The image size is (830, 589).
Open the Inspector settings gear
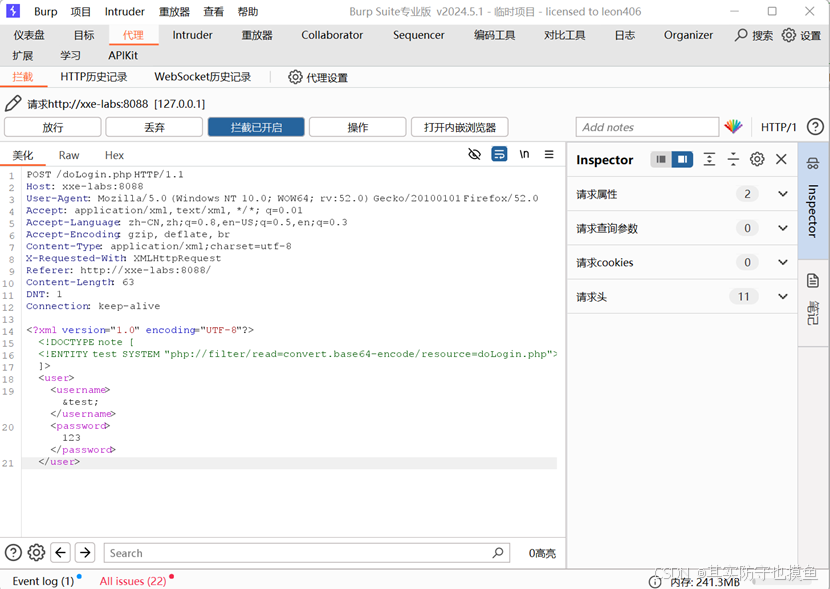coord(757,159)
